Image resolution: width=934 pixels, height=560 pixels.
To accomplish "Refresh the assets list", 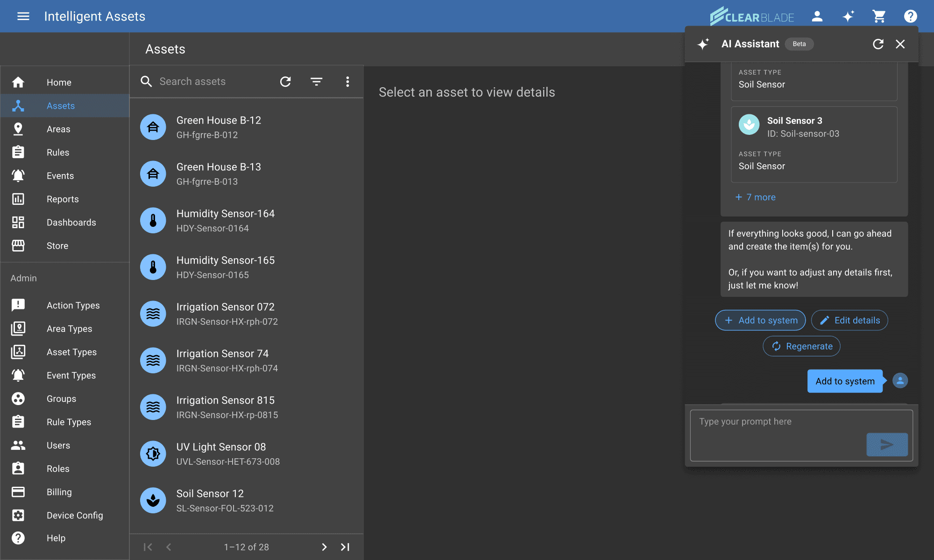I will tap(285, 82).
